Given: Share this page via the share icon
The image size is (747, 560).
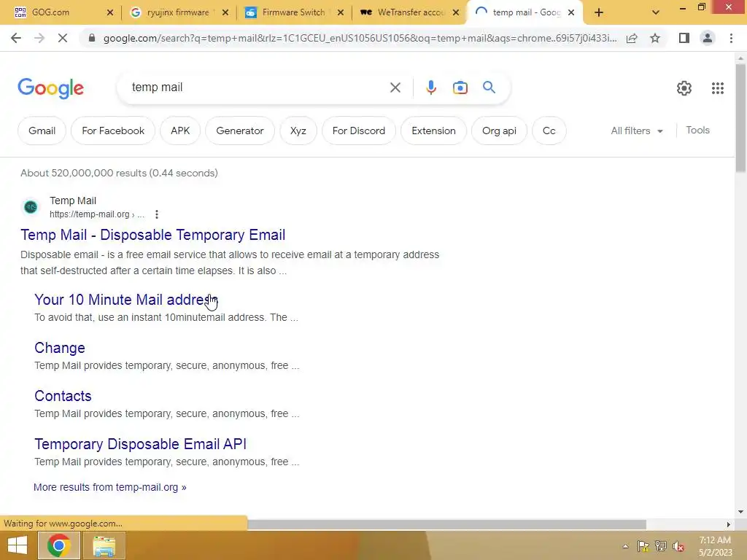Looking at the screenshot, I should [x=632, y=38].
